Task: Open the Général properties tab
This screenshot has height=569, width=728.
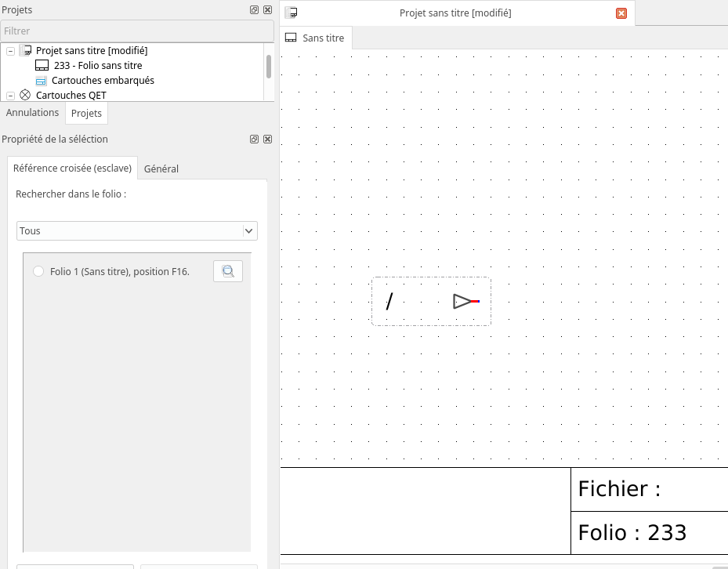Action: click(x=161, y=169)
